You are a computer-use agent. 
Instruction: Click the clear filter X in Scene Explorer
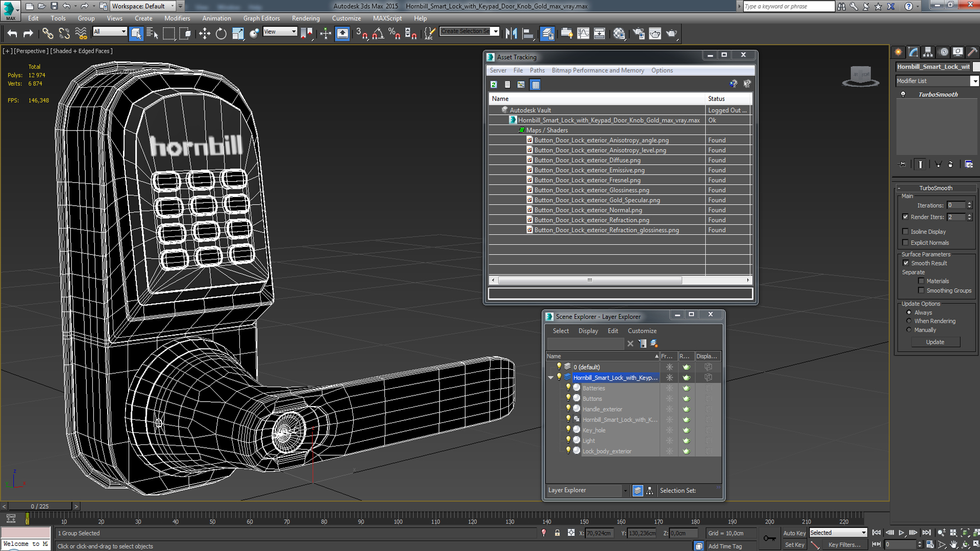click(x=630, y=344)
